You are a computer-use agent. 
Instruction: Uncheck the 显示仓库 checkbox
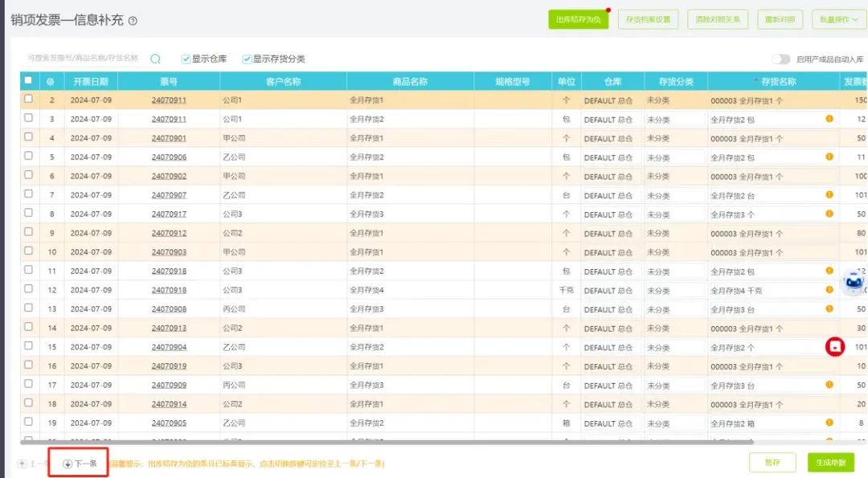(185, 58)
